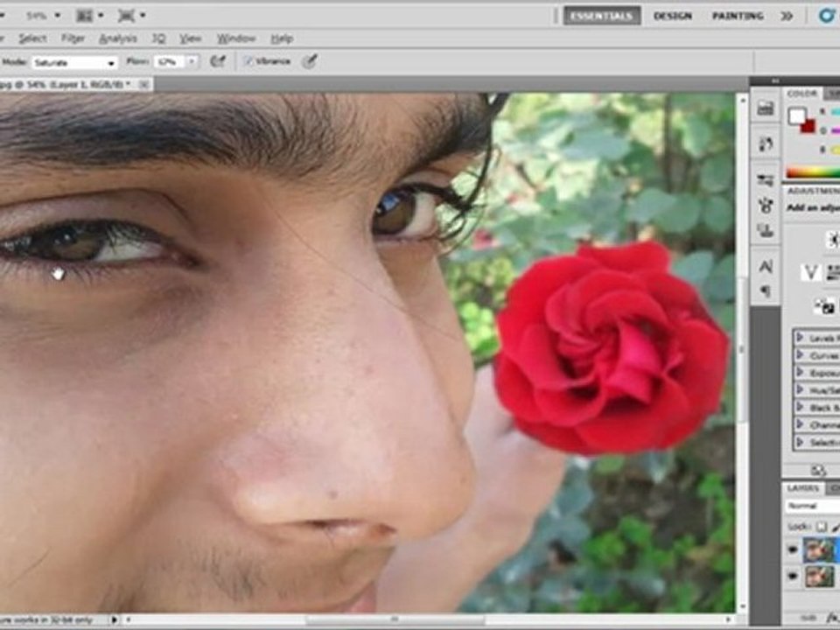The height and width of the screenshot is (630, 840).
Task: Hide the top layer using eye icon
Action: [x=793, y=549]
